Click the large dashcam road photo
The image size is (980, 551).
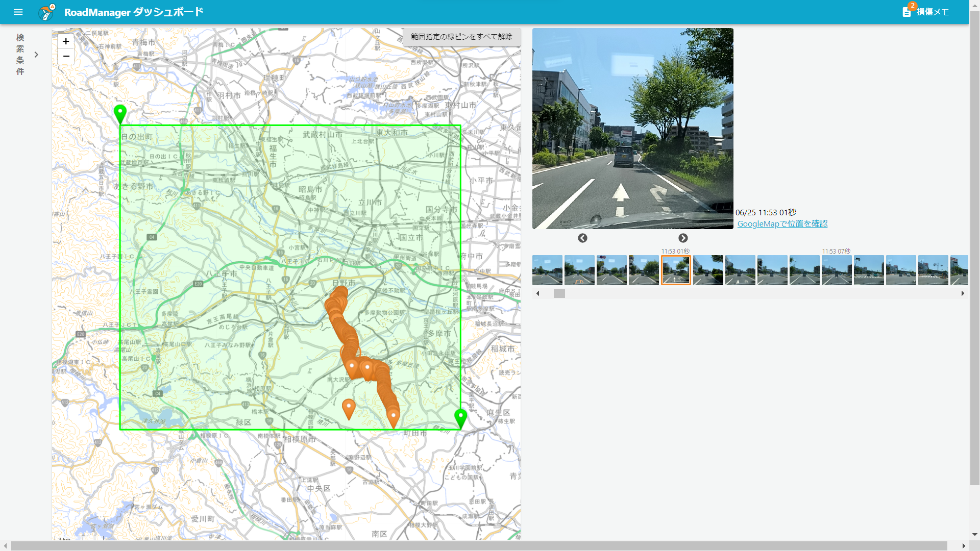coord(632,129)
